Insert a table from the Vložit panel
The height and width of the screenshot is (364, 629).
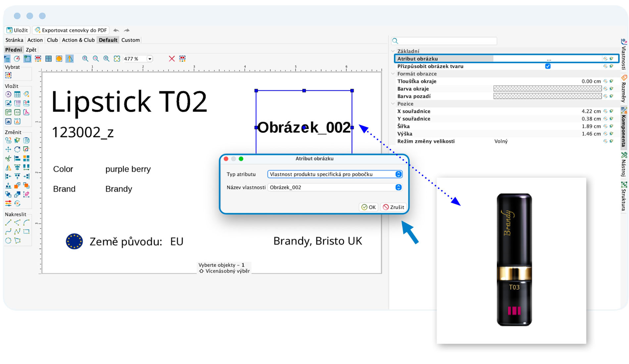[x=17, y=94]
